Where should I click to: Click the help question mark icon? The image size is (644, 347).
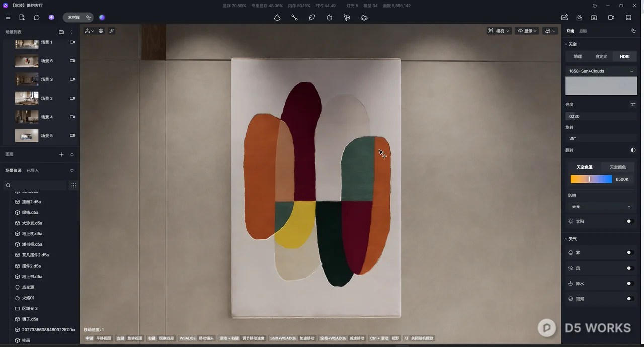[595, 6]
